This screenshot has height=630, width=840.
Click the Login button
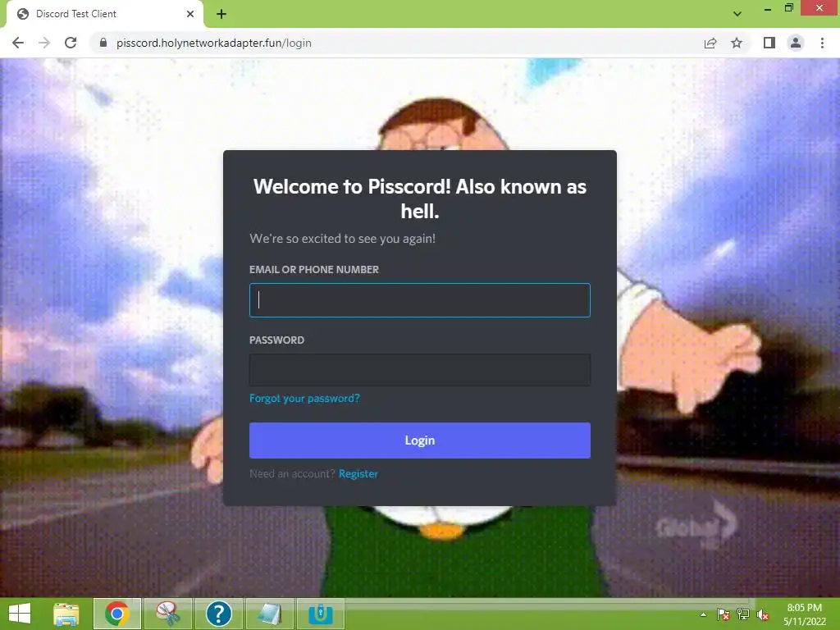tap(419, 441)
